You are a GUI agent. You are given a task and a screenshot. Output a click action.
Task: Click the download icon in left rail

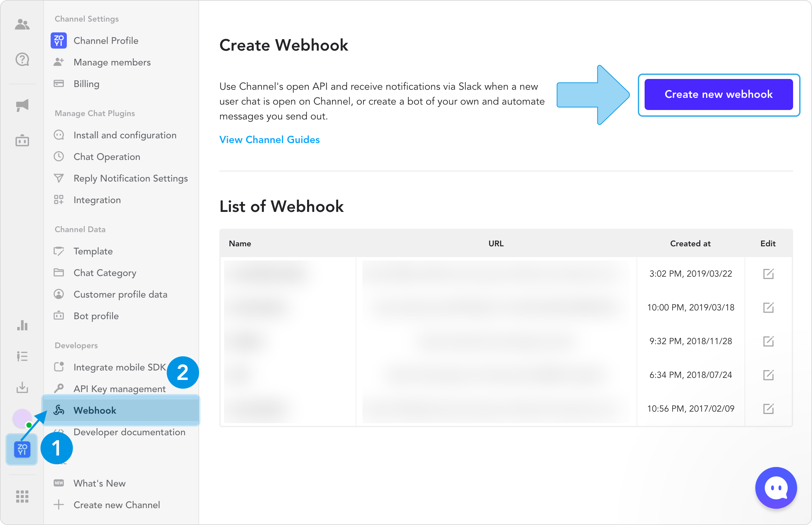click(x=22, y=387)
